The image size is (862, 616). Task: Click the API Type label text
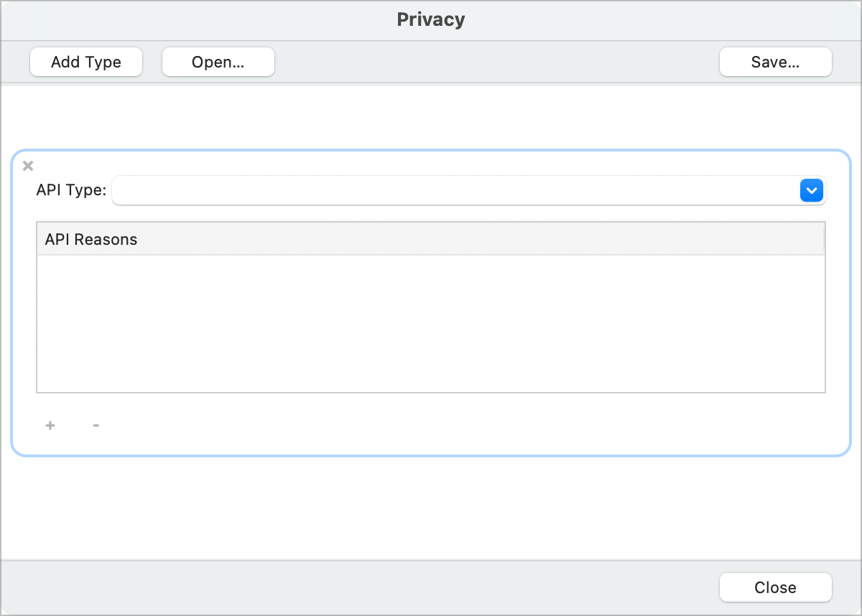click(x=71, y=190)
